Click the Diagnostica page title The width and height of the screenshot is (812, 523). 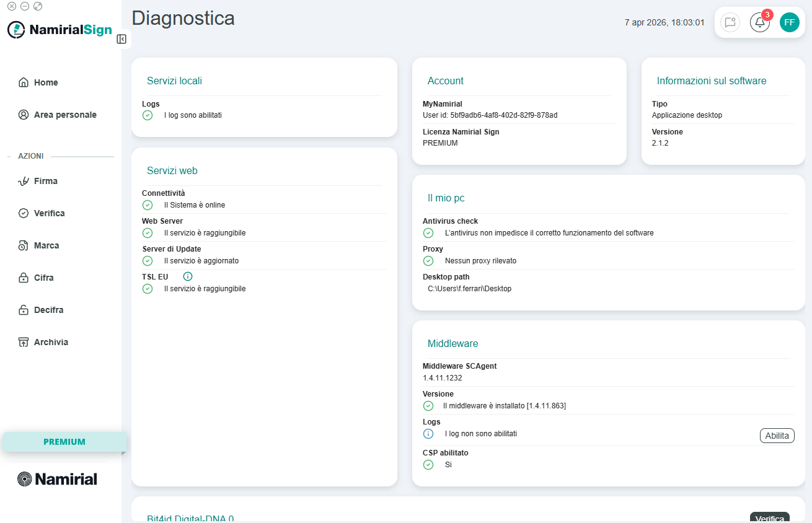tap(183, 18)
